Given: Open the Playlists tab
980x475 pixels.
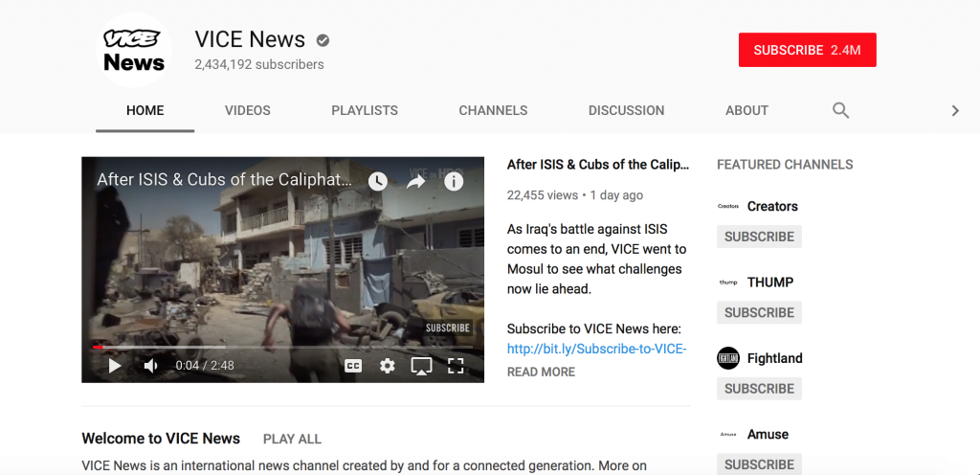Looking at the screenshot, I should [x=365, y=110].
